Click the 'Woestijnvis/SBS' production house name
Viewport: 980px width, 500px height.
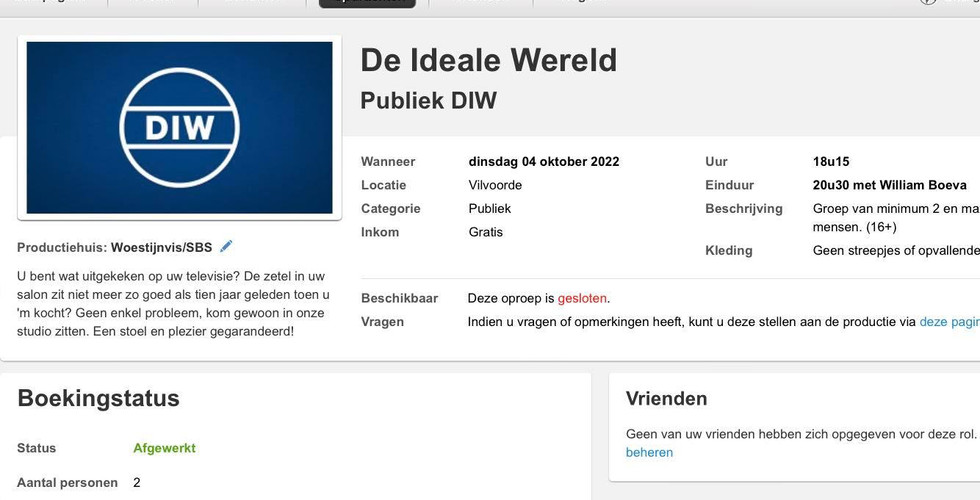[161, 248]
